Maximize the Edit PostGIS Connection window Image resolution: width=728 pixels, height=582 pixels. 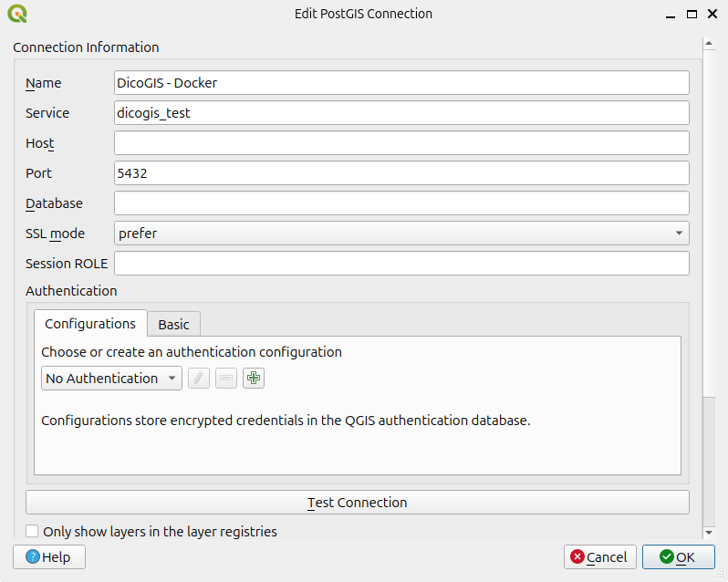(692, 14)
